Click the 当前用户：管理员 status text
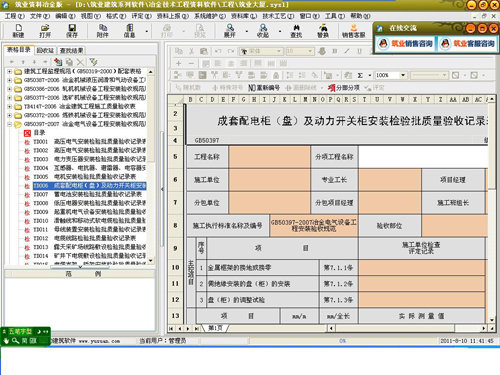This screenshot has width=500, height=375. tap(162, 341)
